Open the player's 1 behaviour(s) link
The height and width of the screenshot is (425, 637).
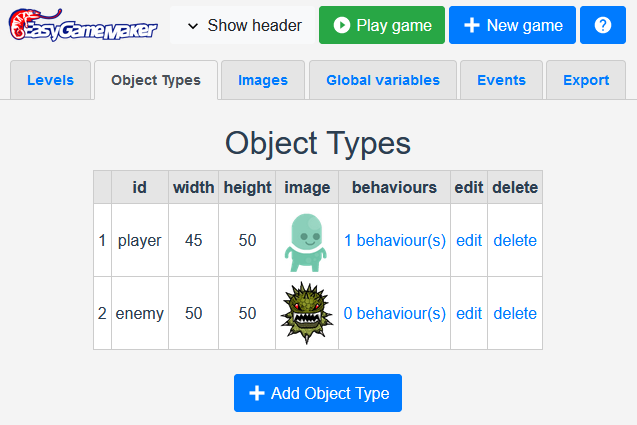pyautogui.click(x=395, y=241)
